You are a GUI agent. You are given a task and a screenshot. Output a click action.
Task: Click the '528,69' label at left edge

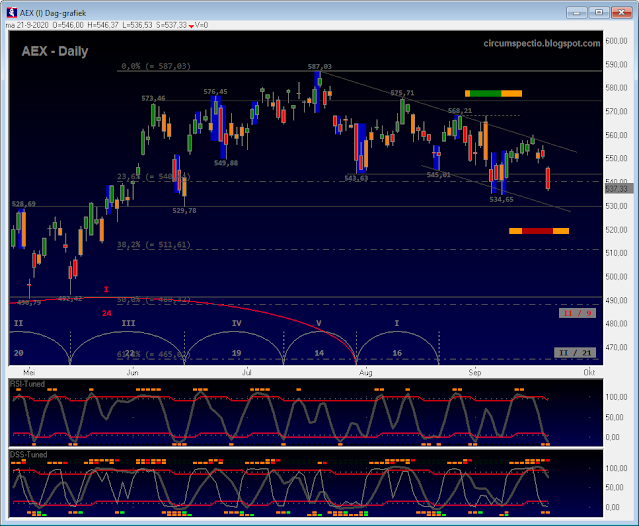coord(24,204)
